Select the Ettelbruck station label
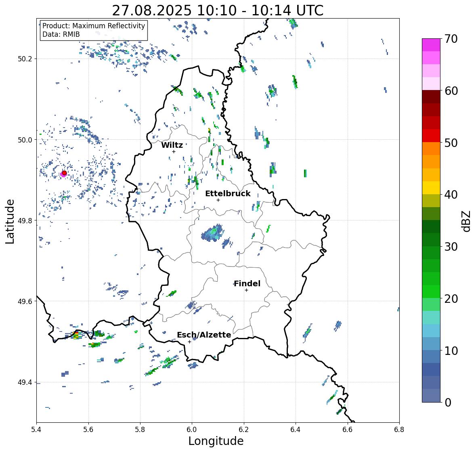This screenshot has height=451, width=476. coord(228,194)
